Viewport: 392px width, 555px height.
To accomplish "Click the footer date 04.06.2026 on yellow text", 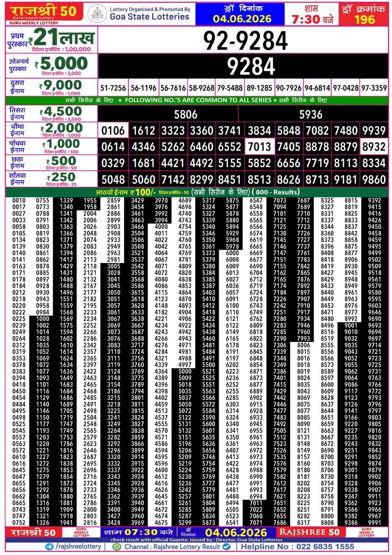I will [236, 533].
